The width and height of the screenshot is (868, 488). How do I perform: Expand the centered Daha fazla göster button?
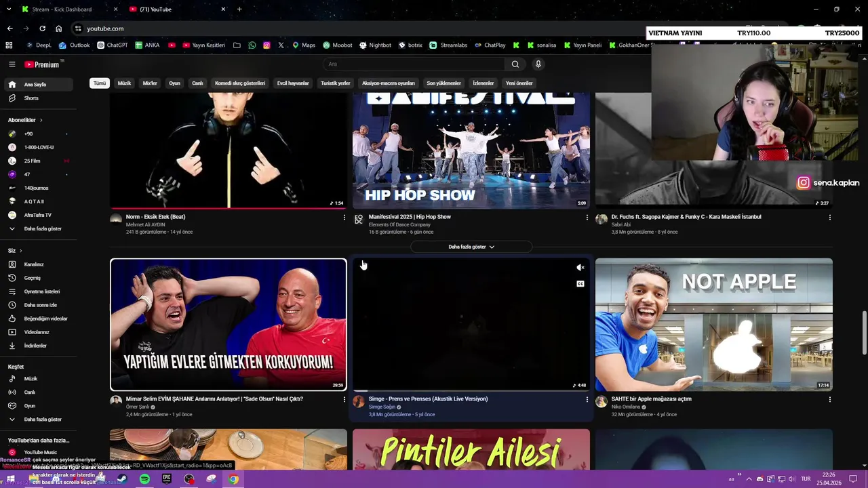click(471, 247)
